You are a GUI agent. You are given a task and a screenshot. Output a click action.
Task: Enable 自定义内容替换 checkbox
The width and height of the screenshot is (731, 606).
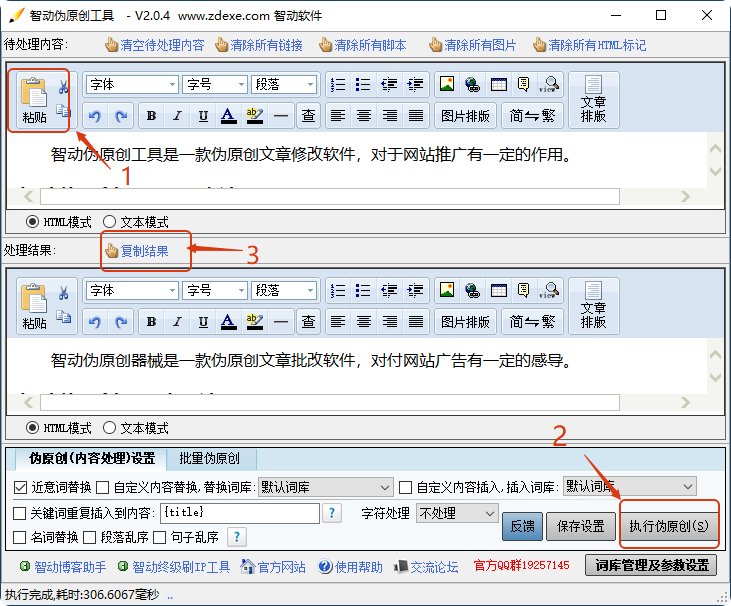[x=102, y=488]
